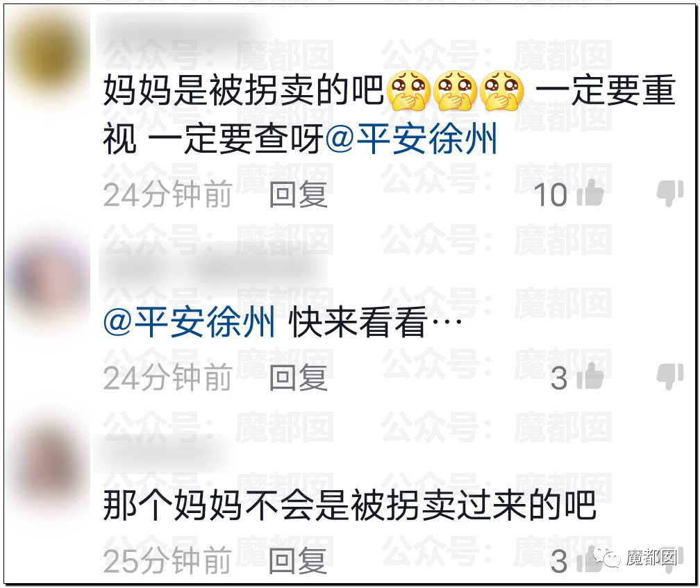The height and width of the screenshot is (588, 700).
Task: Reply to the 快来看看 comment
Action: [298, 378]
